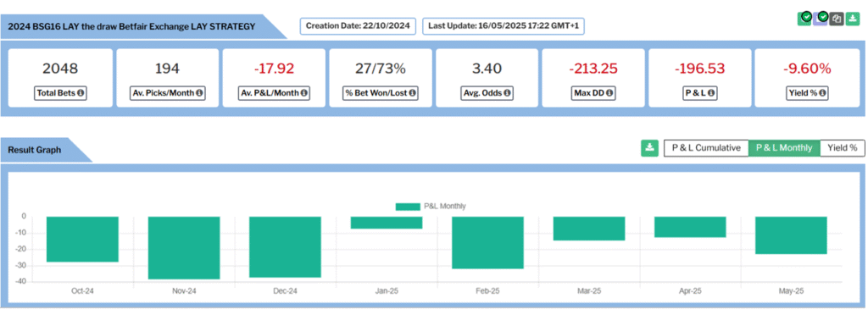Select the P & L Monthly view
The height and width of the screenshot is (315, 868).
(x=784, y=148)
